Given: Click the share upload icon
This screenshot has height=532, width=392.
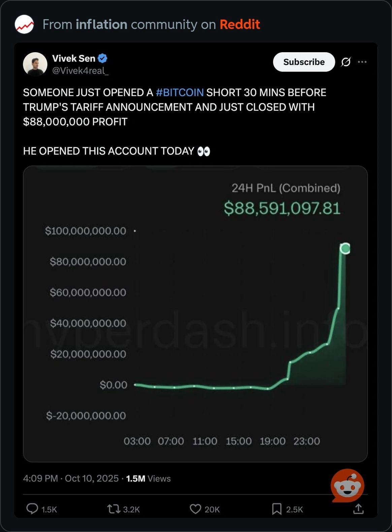Looking at the screenshot, I should pyautogui.click(x=358, y=509).
